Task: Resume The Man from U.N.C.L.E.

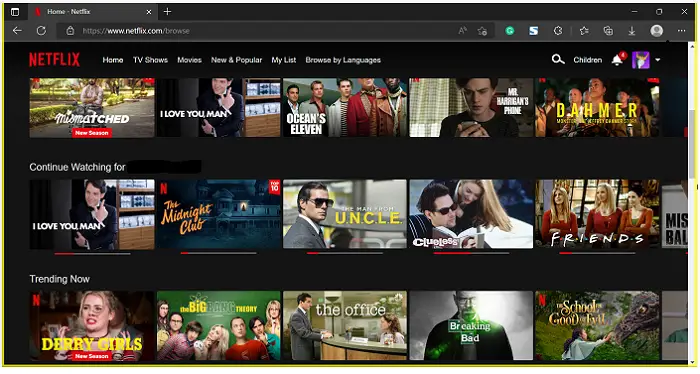Action: pos(345,214)
